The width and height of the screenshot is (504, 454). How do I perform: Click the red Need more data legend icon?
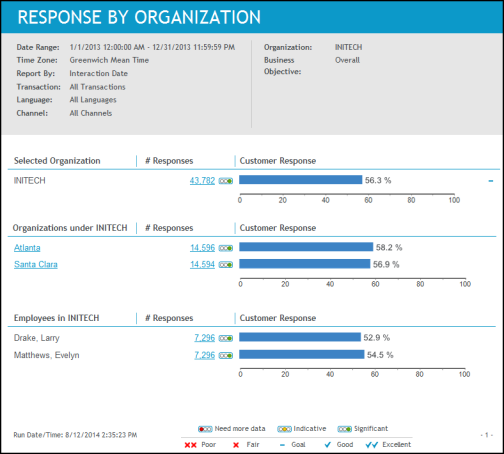tap(205, 429)
